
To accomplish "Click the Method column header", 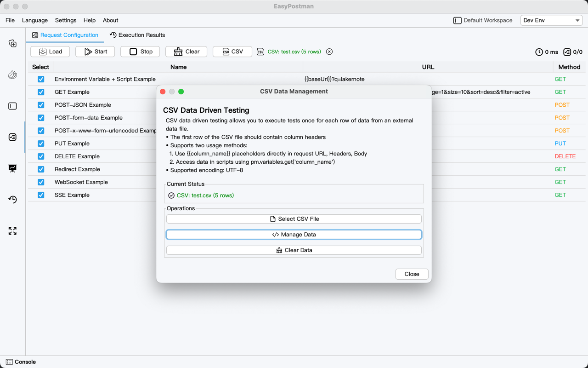I will [x=569, y=67].
